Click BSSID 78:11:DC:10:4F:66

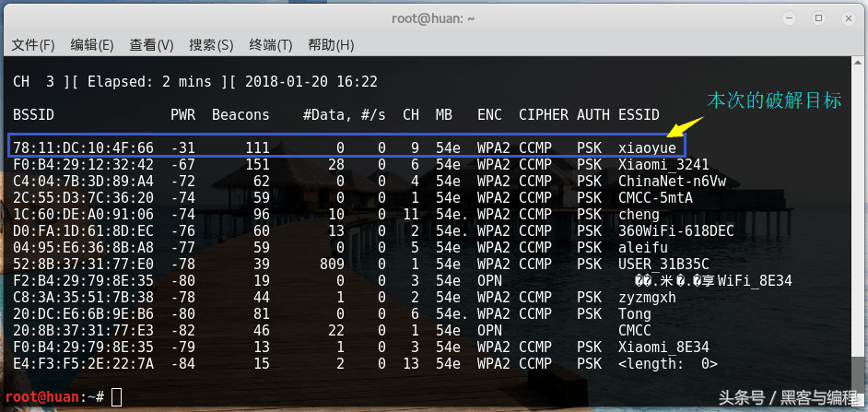pyautogui.click(x=83, y=147)
